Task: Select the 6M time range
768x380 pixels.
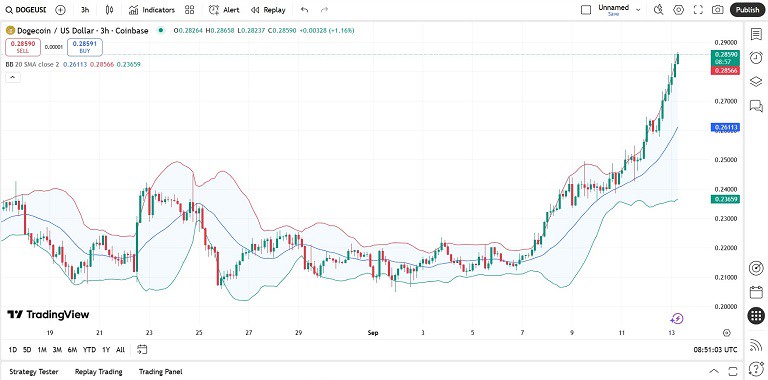Action: click(x=72, y=350)
